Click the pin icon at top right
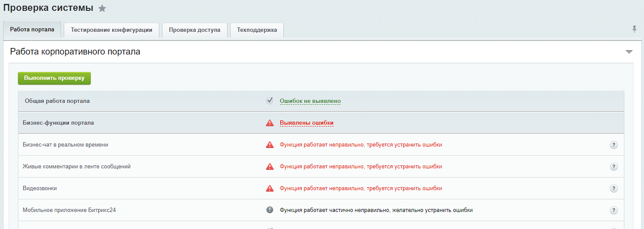 634,29
